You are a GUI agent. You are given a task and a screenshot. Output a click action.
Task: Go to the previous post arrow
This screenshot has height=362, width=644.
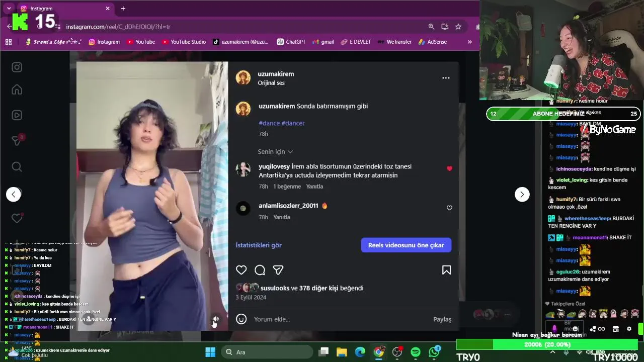[14, 194]
